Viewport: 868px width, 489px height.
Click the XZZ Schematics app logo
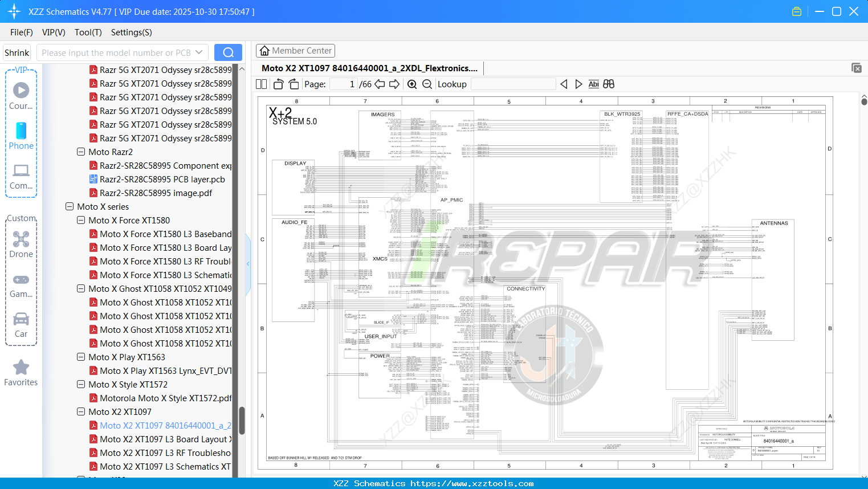point(14,11)
